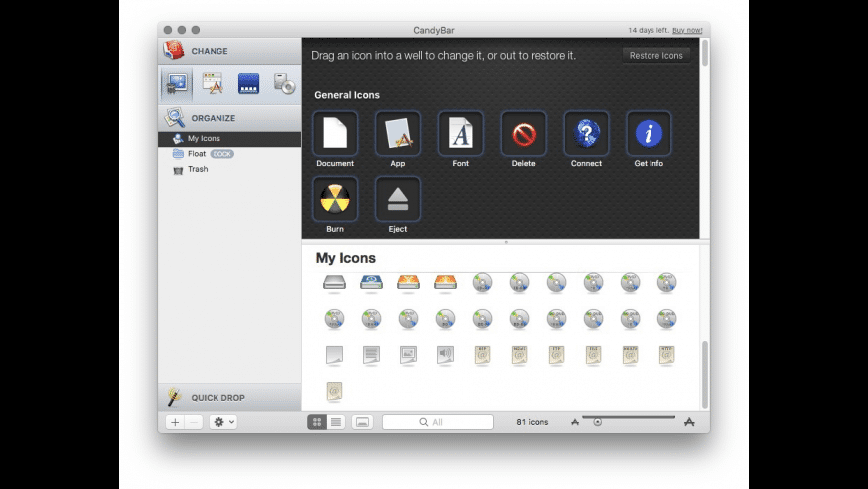Open the Buy now link
This screenshot has width=868, height=489.
[687, 31]
